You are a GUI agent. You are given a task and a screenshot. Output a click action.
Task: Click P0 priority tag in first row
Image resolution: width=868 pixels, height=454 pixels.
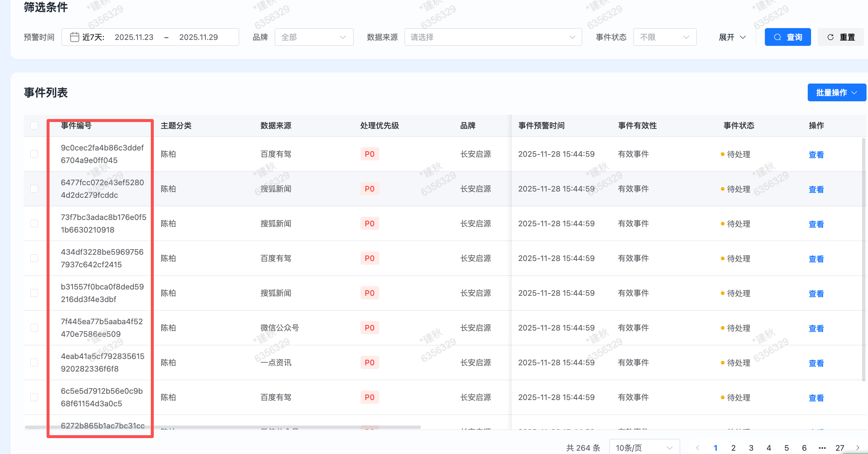(x=369, y=154)
